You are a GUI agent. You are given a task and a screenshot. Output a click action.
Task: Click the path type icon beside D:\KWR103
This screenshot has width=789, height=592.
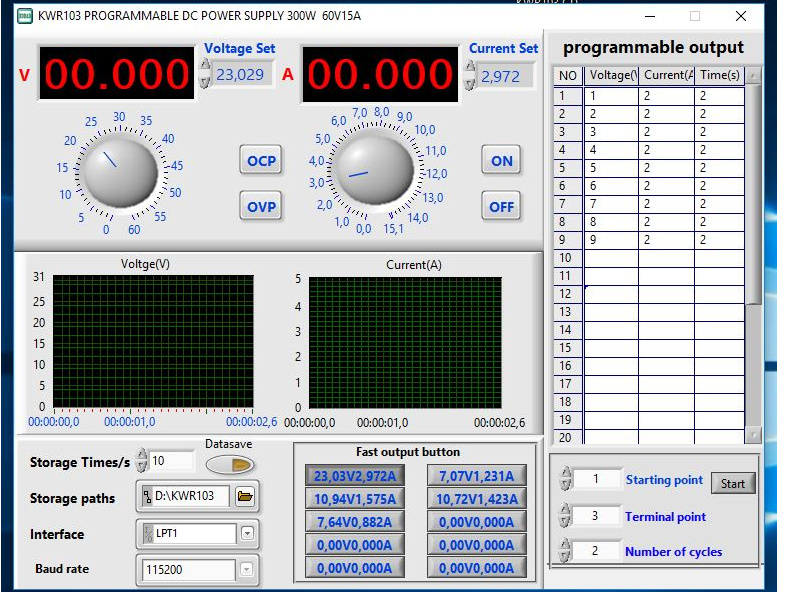tap(147, 496)
